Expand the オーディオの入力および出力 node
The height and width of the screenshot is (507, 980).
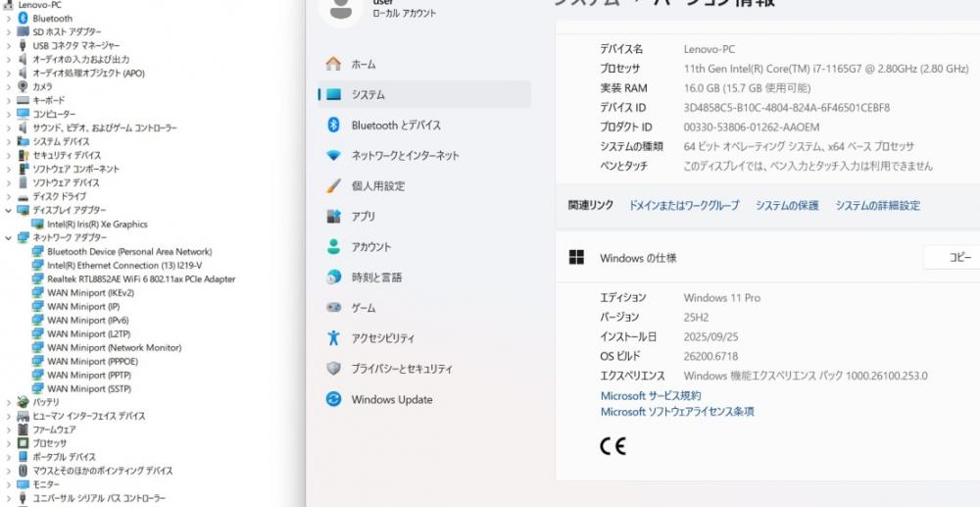[8, 60]
